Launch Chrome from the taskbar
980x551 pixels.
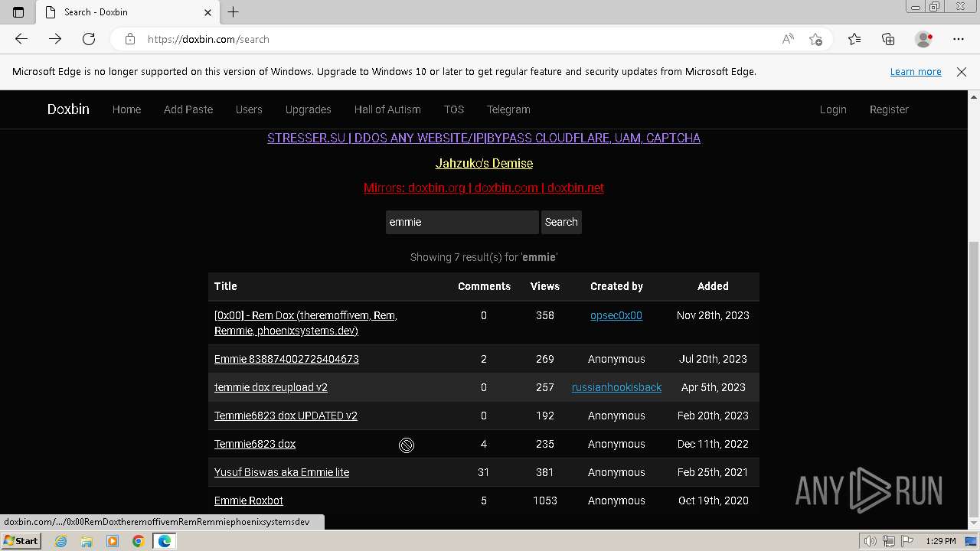click(x=139, y=541)
